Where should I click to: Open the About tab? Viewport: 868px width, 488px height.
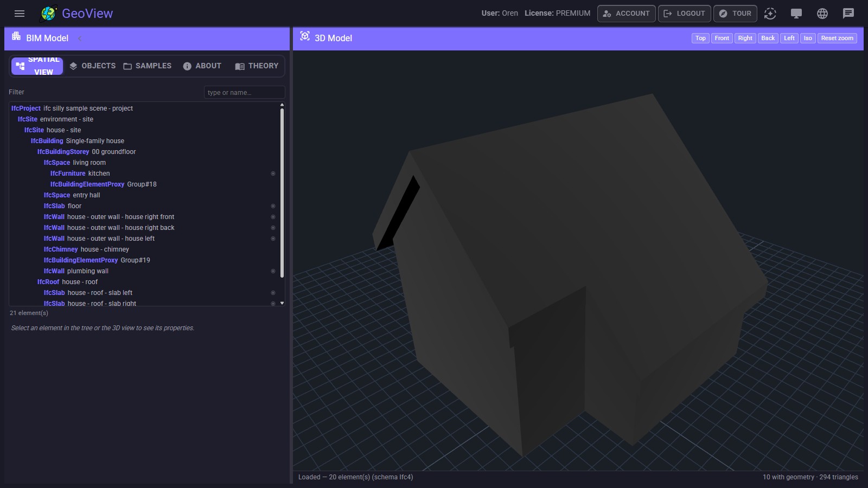(x=202, y=66)
